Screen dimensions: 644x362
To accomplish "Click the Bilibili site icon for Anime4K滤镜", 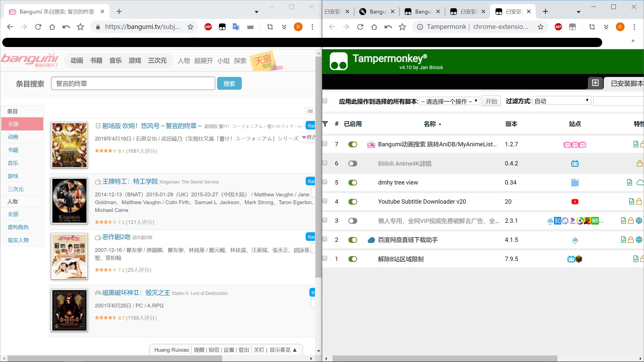I will click(575, 163).
